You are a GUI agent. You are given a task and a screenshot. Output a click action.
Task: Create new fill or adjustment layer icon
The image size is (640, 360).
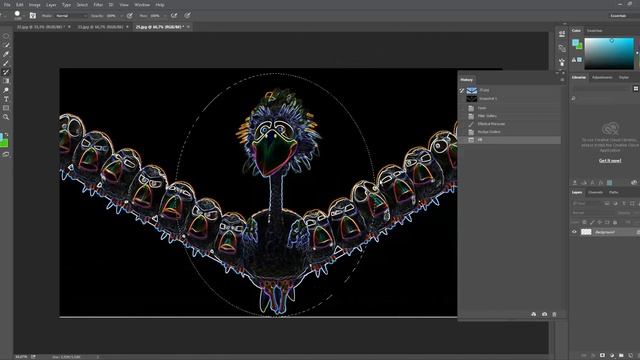(x=611, y=356)
